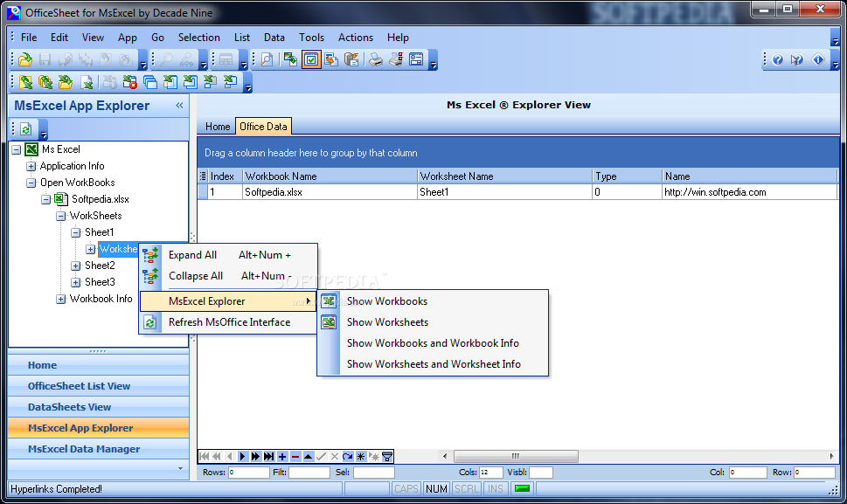Open the navigation pane options dropdown arrow
Image resolution: width=847 pixels, height=504 pixels.
click(180, 468)
